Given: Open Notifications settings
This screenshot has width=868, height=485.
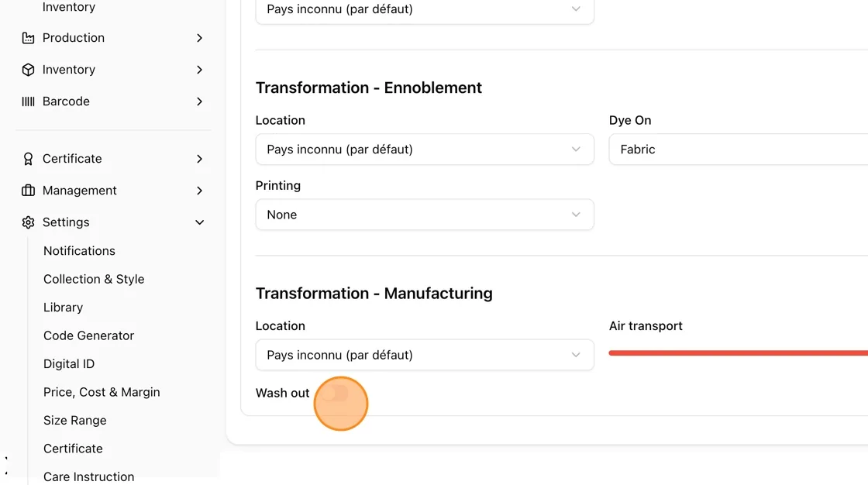Looking at the screenshot, I should (x=79, y=251).
